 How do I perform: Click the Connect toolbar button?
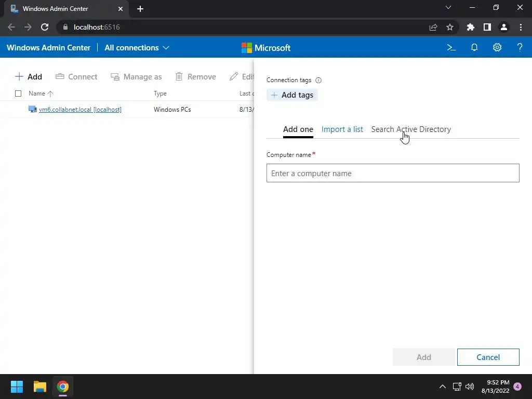(76, 77)
